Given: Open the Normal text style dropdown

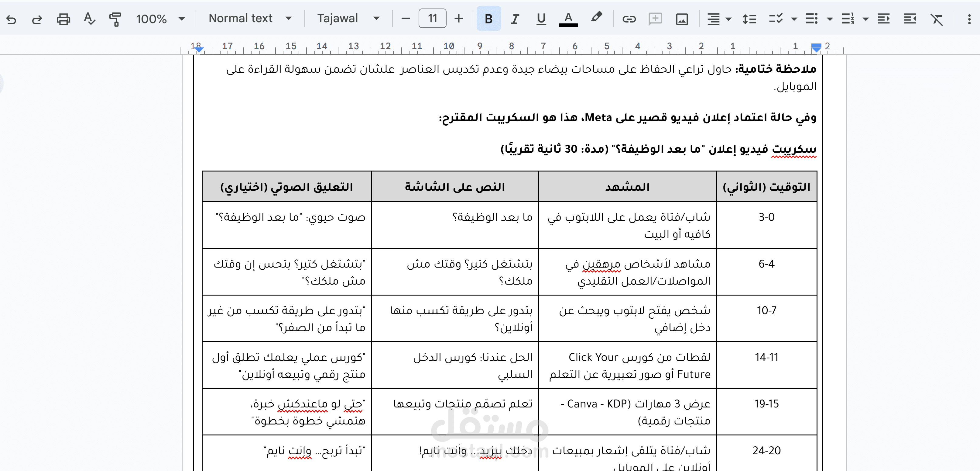Looking at the screenshot, I should [250, 18].
